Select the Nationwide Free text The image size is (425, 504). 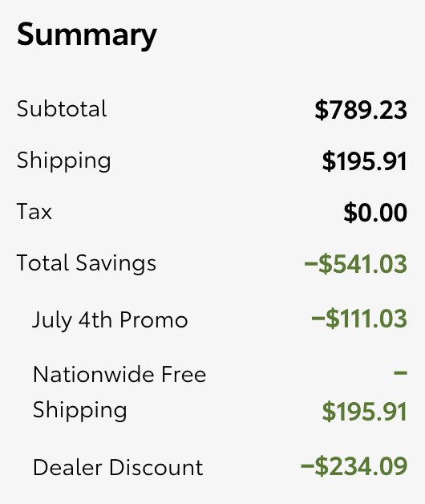tap(119, 374)
